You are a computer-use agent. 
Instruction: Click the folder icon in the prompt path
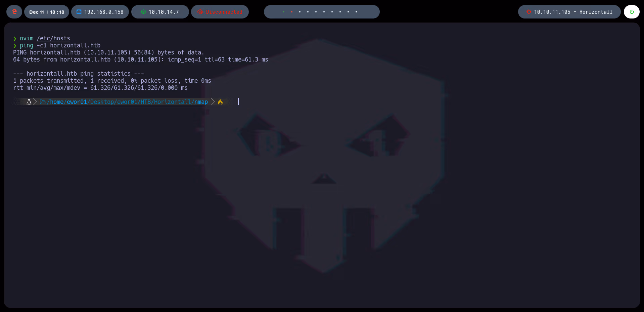pos(43,102)
